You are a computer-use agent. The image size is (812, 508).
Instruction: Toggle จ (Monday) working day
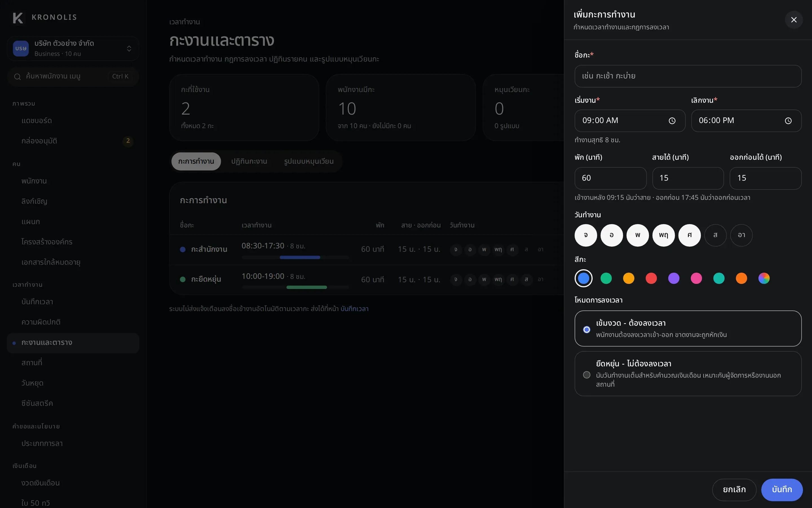pos(586,235)
